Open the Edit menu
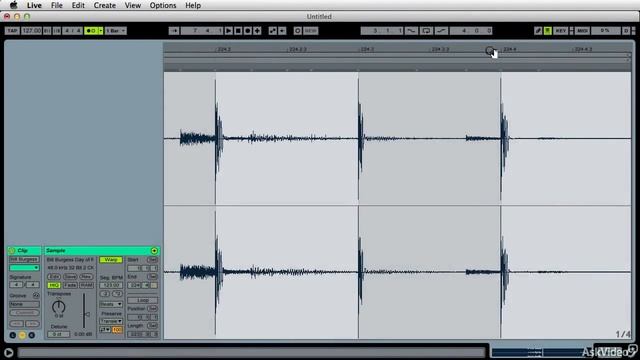This screenshot has width=640, height=360. tap(78, 5)
